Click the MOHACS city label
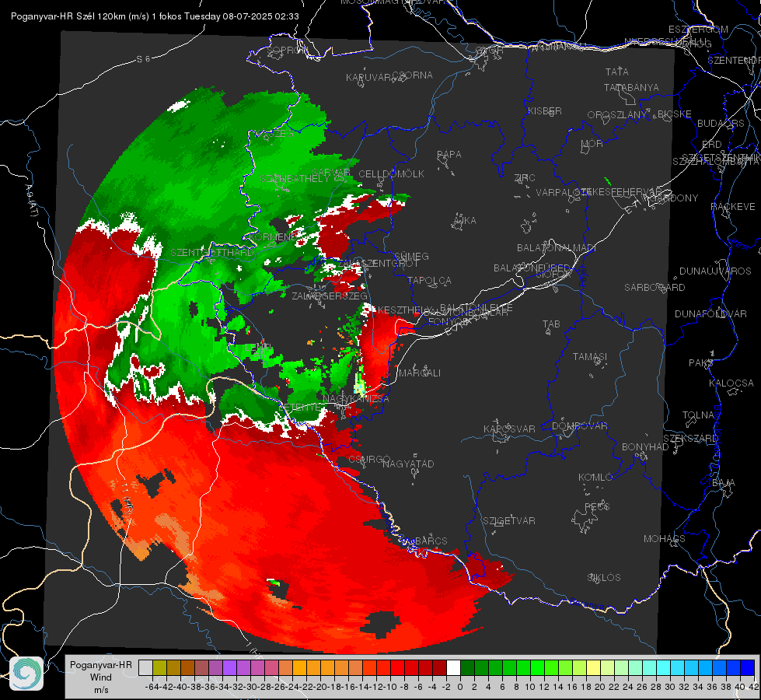The image size is (761, 700). tap(664, 539)
